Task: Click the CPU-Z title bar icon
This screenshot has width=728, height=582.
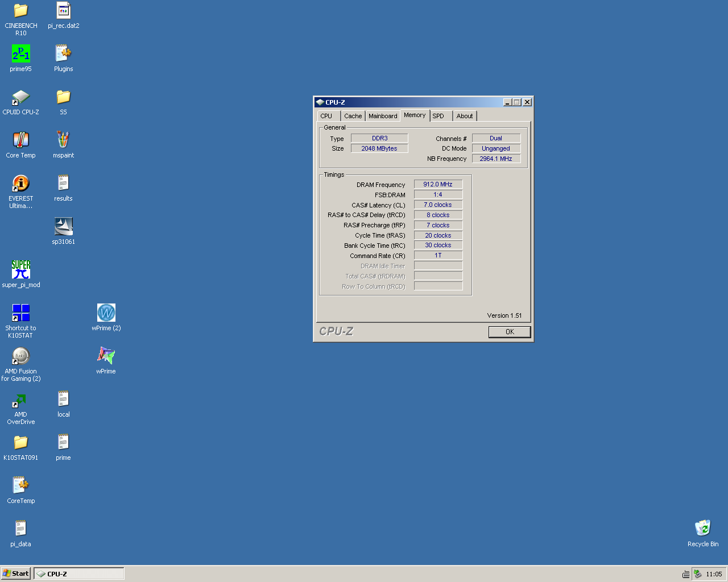Action: click(320, 102)
